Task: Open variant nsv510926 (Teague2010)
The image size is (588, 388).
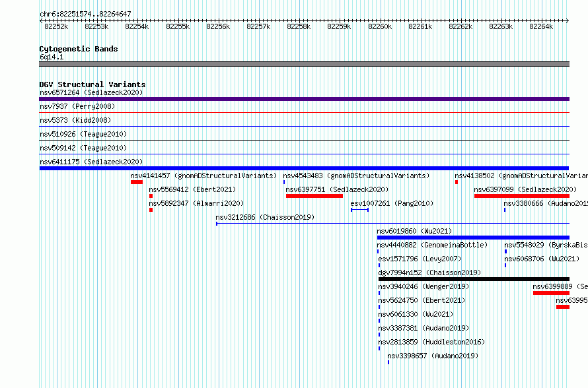Action: point(83,134)
